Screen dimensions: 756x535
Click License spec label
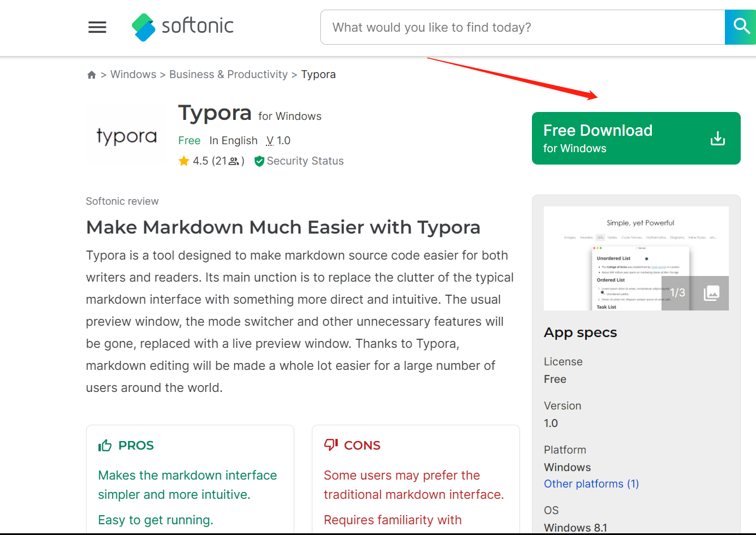[563, 361]
